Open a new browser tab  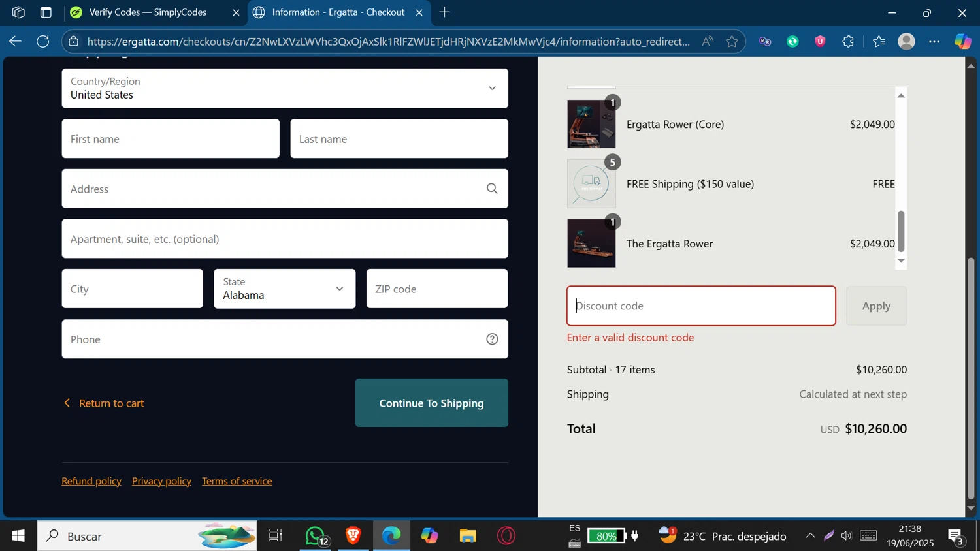444,12
